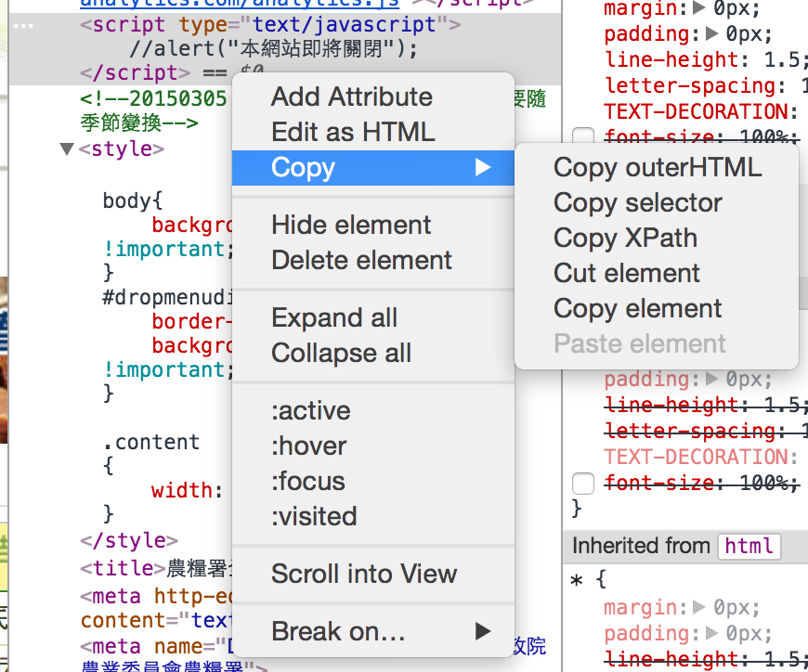
Task: Expand padding shorthand under Inherited from html
Action: 712,633
